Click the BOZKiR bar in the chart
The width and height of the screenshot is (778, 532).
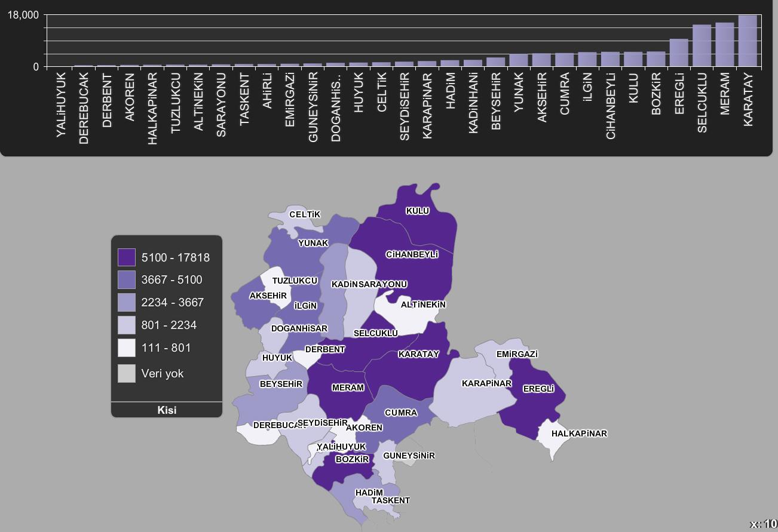click(x=656, y=59)
